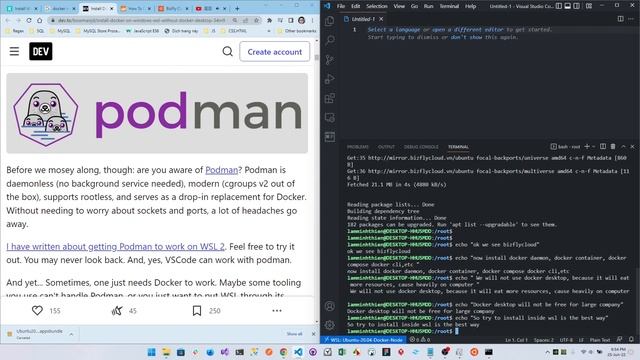
Task: Open the editor More Actions ellipsis
Action: [632, 19]
